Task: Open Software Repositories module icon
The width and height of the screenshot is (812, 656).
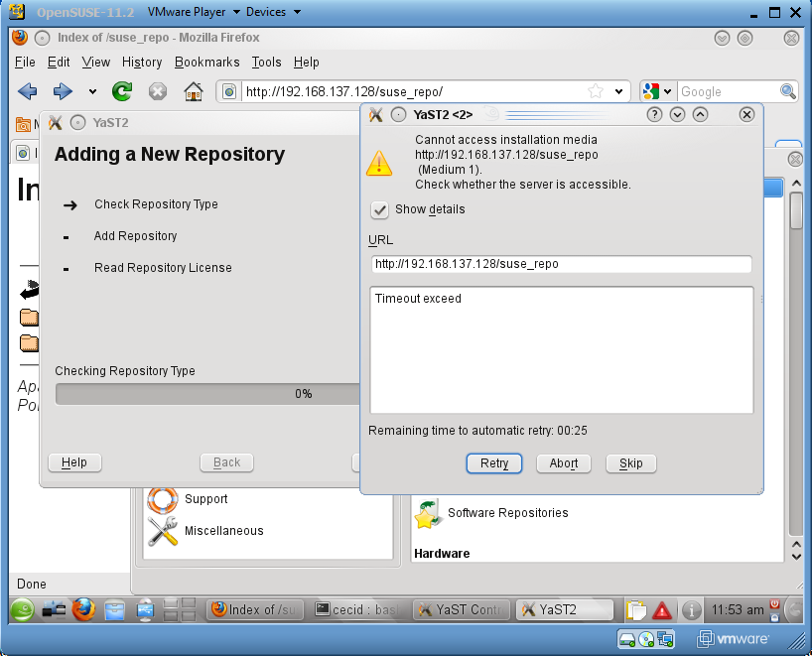Action: coord(428,513)
